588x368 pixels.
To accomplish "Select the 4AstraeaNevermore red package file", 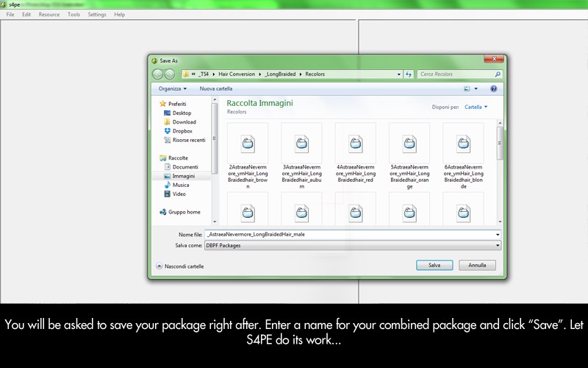I will coord(356,153).
